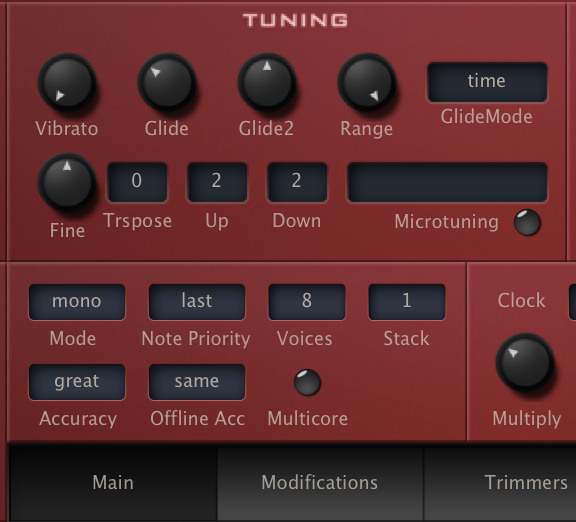Click the Multiply knob under Clock
The height and width of the screenshot is (522, 576).
[x=525, y=361]
